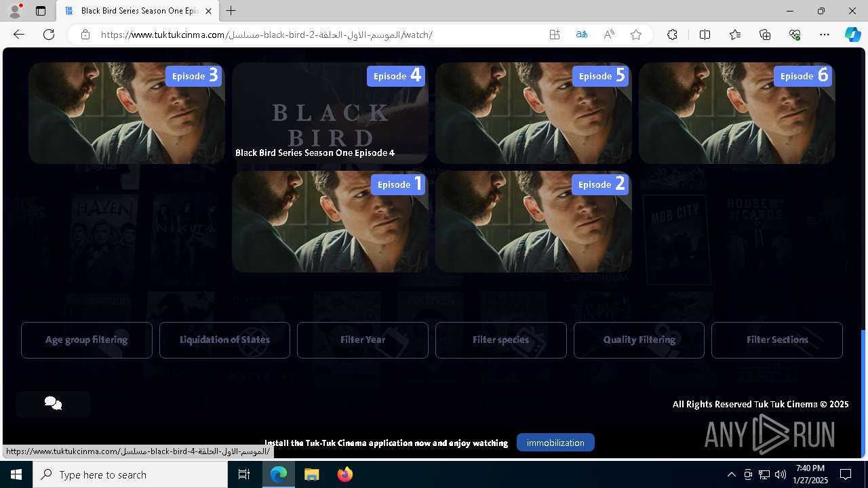Open the Copilot sidebar icon
Screen dimensions: 868x488
coord(852,35)
